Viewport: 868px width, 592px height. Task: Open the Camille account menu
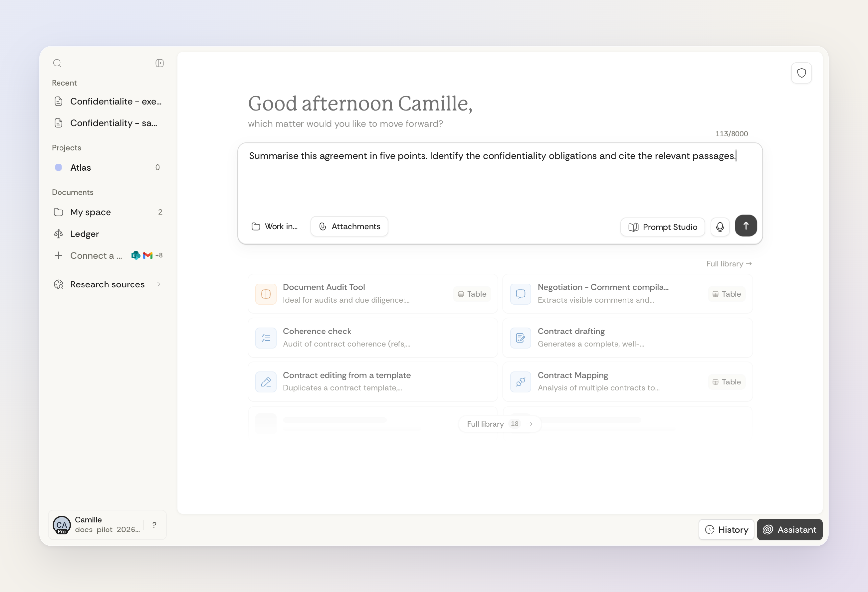(96, 525)
